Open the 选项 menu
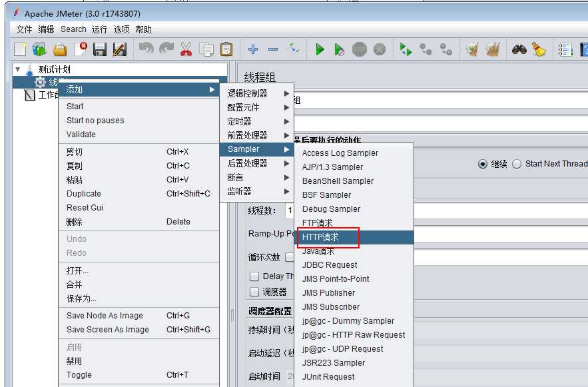 tap(121, 29)
